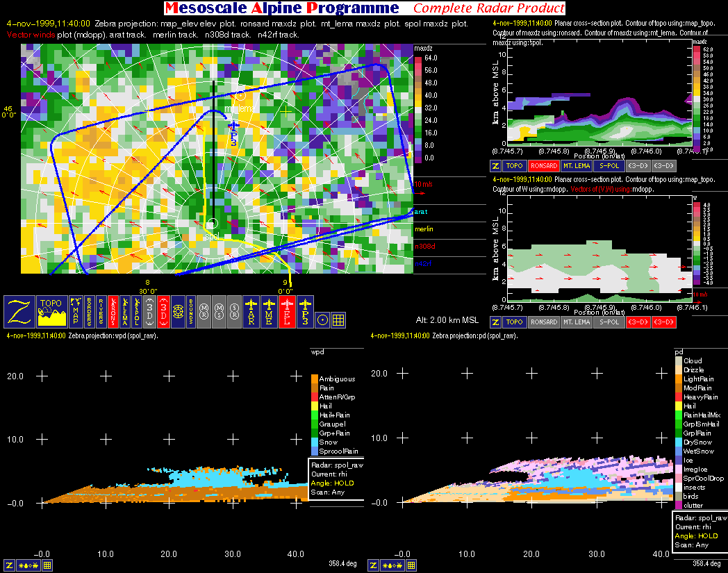Image resolution: width=728 pixels, height=573 pixels.
Task: Click the large Z icon in main toolbar
Action: pyautogui.click(x=19, y=312)
